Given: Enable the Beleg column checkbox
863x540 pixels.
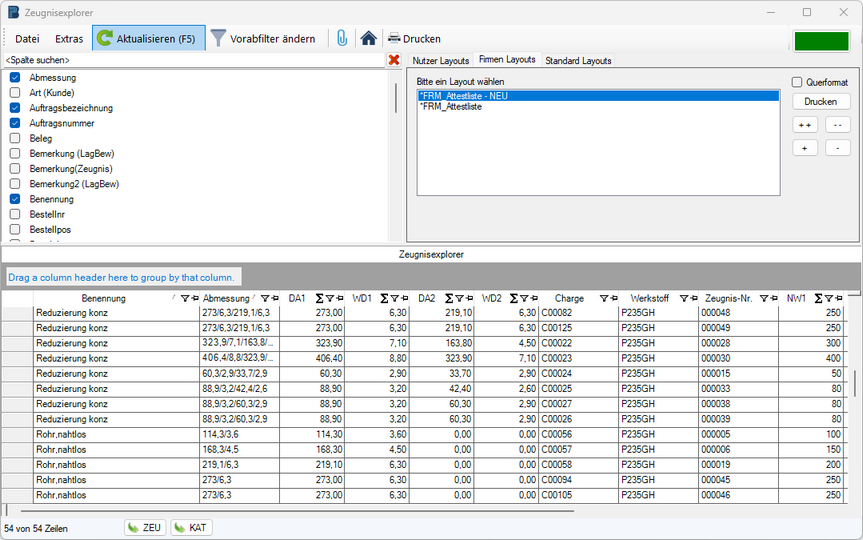Looking at the screenshot, I should pyautogui.click(x=15, y=138).
